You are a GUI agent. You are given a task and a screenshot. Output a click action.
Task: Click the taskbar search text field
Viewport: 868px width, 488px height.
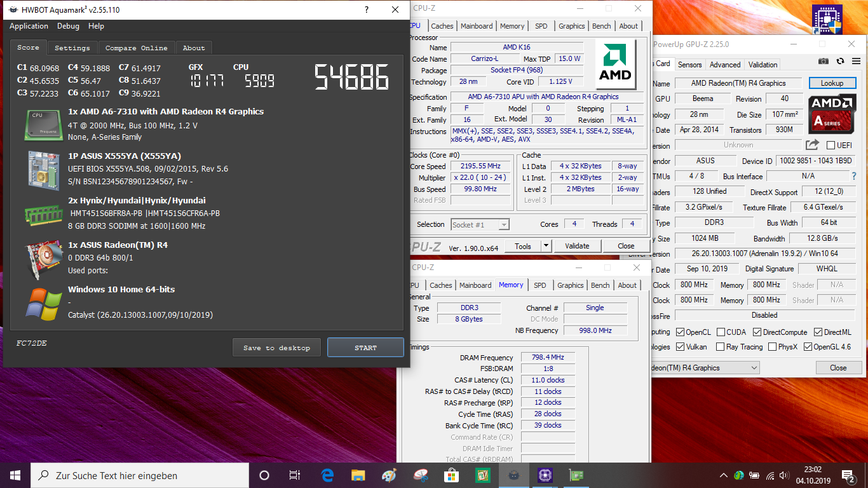point(140,475)
